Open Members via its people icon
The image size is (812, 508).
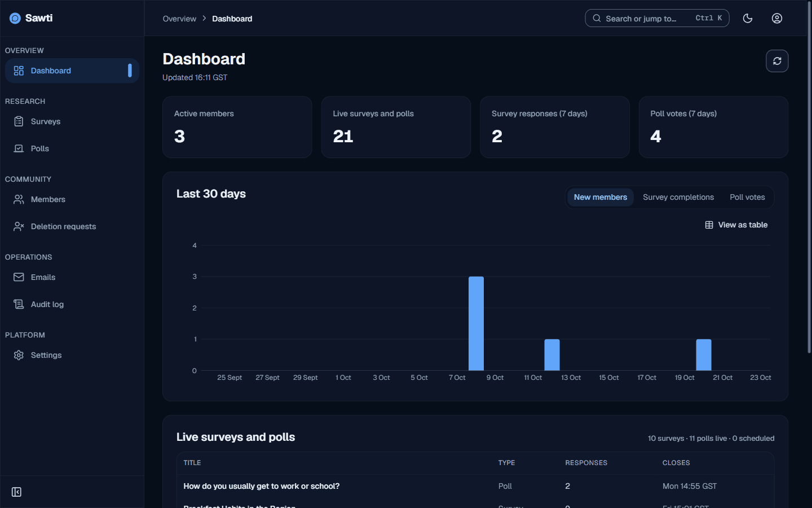[x=19, y=199]
